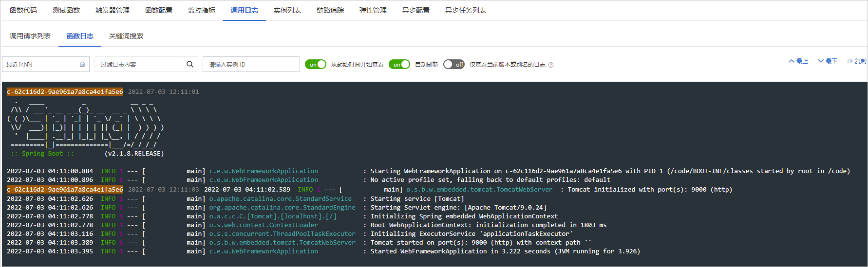
Task: Copy the logs with 复制 icon
Action: [x=856, y=61]
